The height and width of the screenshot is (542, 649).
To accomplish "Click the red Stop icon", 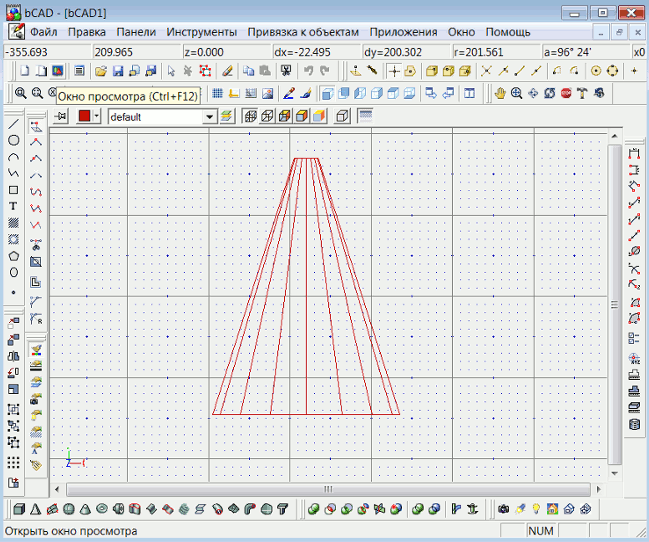I will click(566, 94).
